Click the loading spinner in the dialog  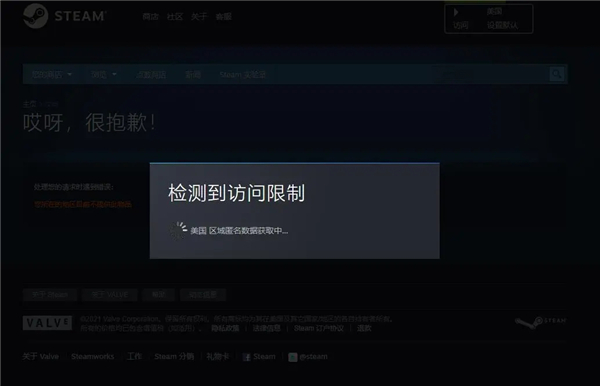tap(178, 230)
